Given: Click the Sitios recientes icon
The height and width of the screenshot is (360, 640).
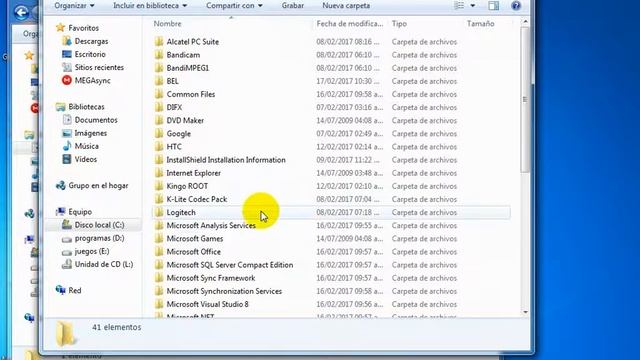Looking at the screenshot, I should coord(67,67).
